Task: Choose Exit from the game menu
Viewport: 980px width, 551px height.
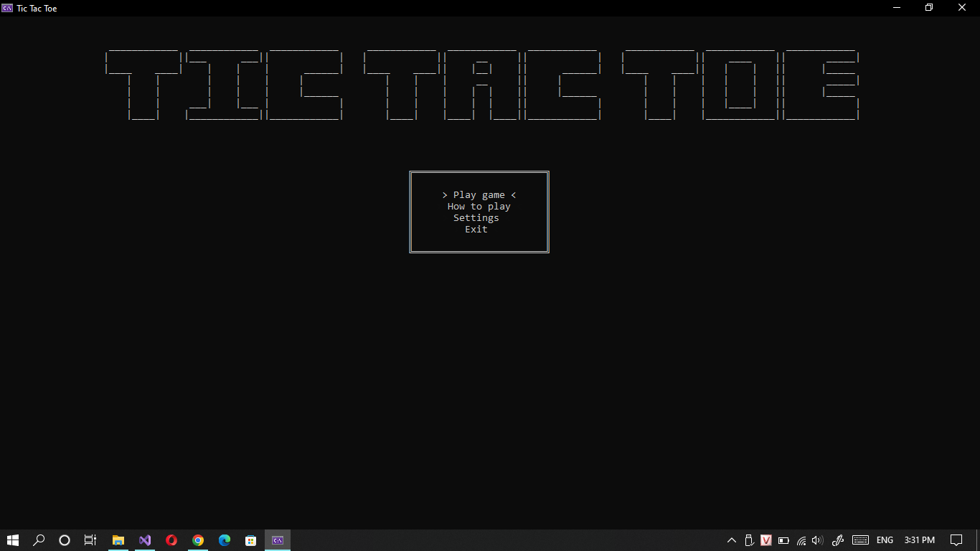Action: [476, 229]
